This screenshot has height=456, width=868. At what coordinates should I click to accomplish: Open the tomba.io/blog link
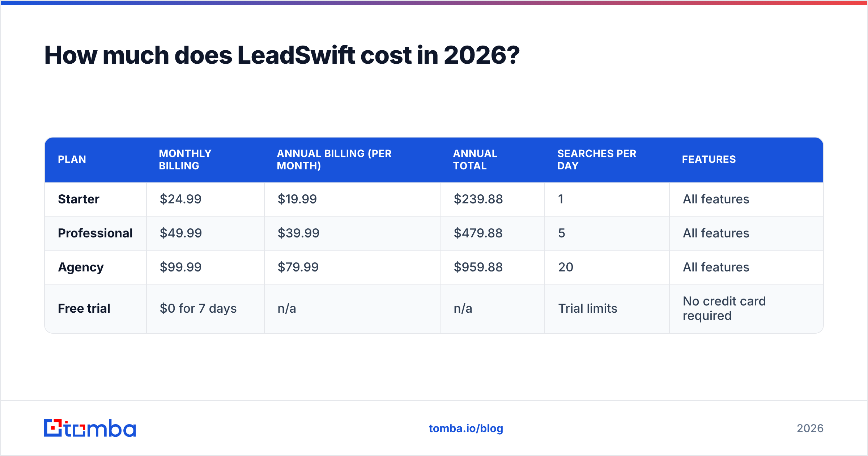pyautogui.click(x=466, y=428)
